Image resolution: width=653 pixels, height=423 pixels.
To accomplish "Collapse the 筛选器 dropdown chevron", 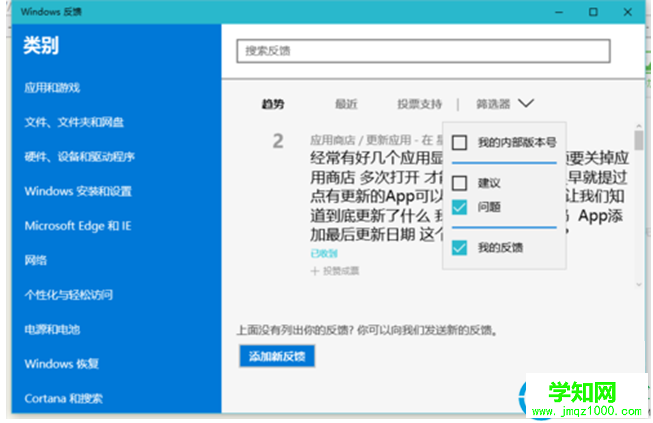I will (526, 103).
